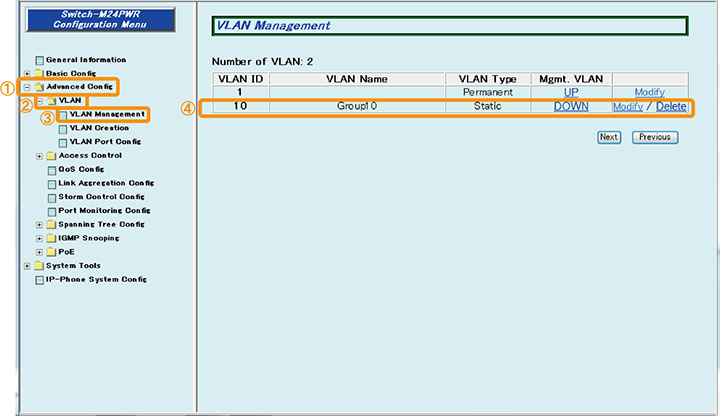720x416 pixels.
Task: Open VLAN Port Config page
Action: click(105, 142)
